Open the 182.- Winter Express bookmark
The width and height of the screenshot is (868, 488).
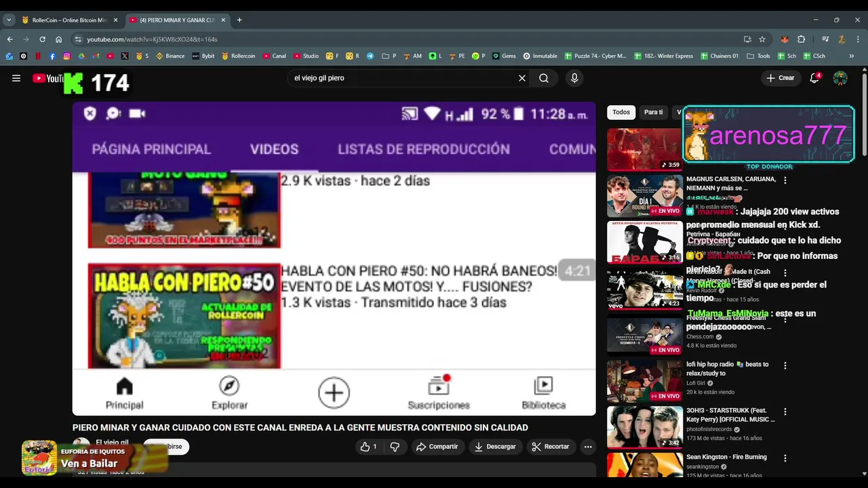click(664, 56)
